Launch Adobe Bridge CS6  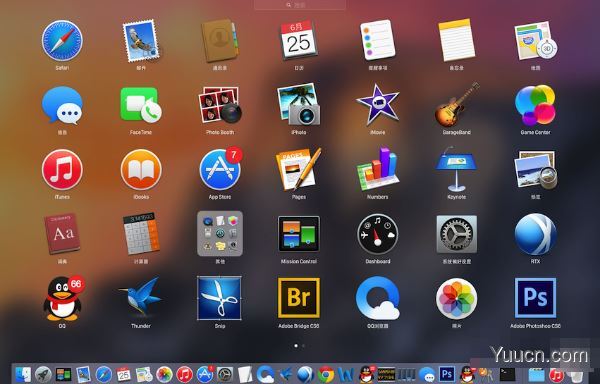tap(298, 298)
